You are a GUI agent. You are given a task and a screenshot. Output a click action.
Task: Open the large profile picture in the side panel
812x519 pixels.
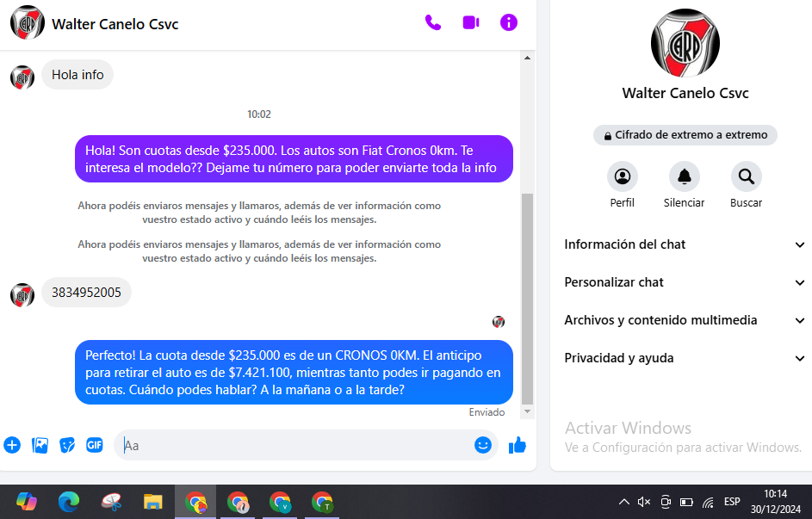coord(685,43)
